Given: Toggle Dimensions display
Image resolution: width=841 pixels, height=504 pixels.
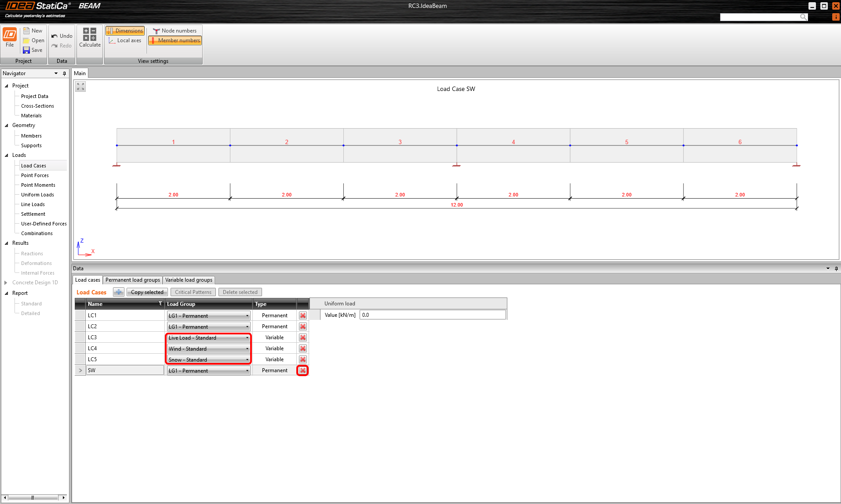Looking at the screenshot, I should (x=125, y=31).
